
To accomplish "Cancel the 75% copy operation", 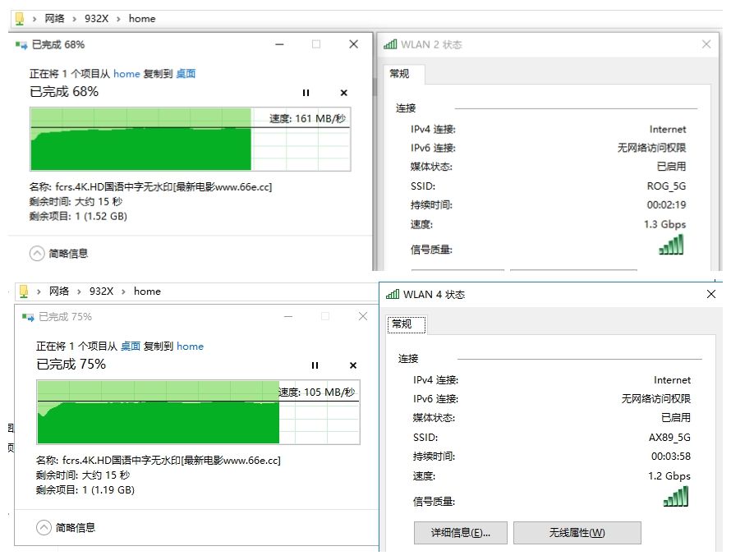I will [x=353, y=365].
